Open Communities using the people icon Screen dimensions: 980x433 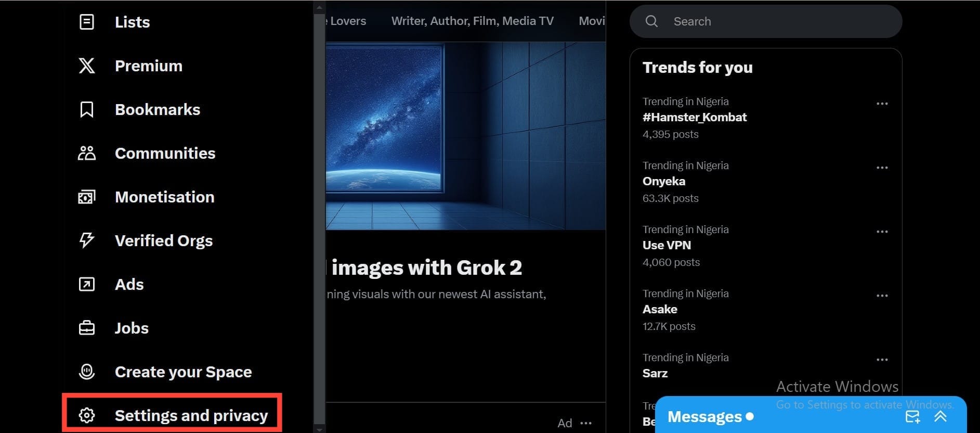(86, 153)
